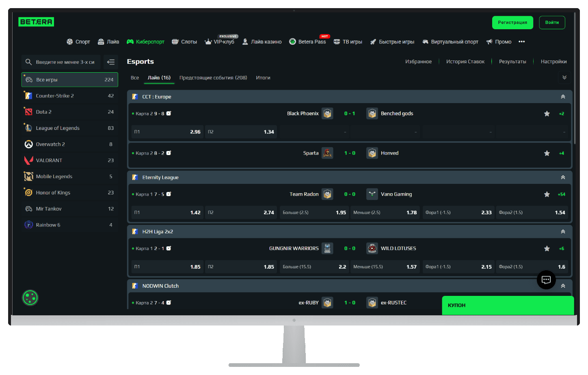
Task: Select League of Legends in sidebar
Action: [x=70, y=128]
